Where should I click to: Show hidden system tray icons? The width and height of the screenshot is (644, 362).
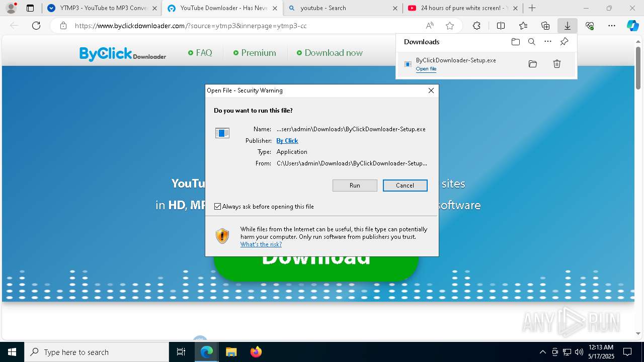pyautogui.click(x=542, y=352)
